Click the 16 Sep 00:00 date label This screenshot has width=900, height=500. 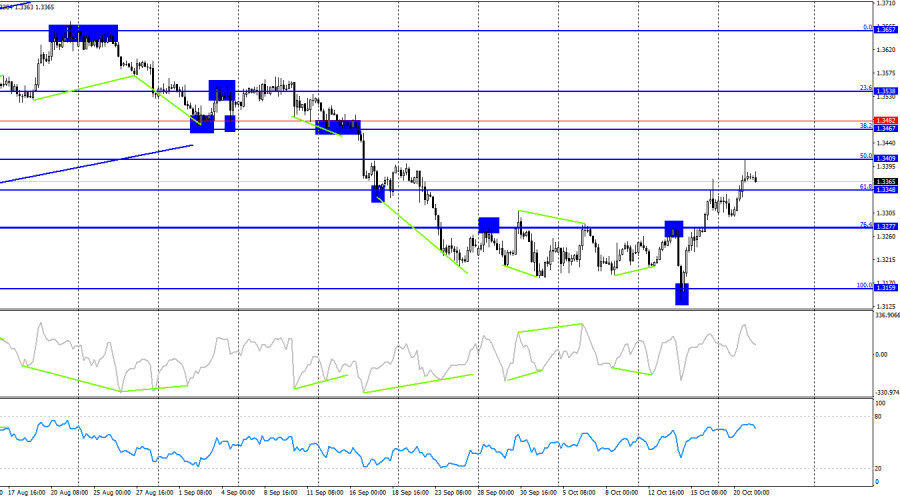(367, 493)
